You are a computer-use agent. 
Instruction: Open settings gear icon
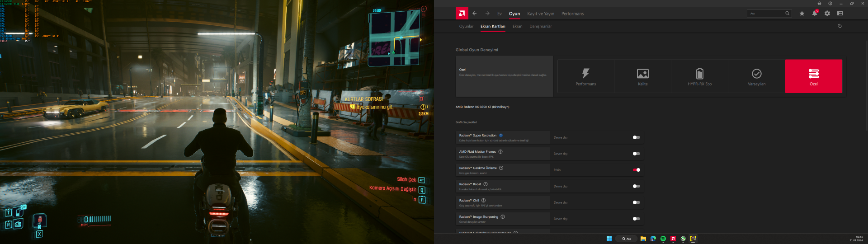tap(827, 14)
